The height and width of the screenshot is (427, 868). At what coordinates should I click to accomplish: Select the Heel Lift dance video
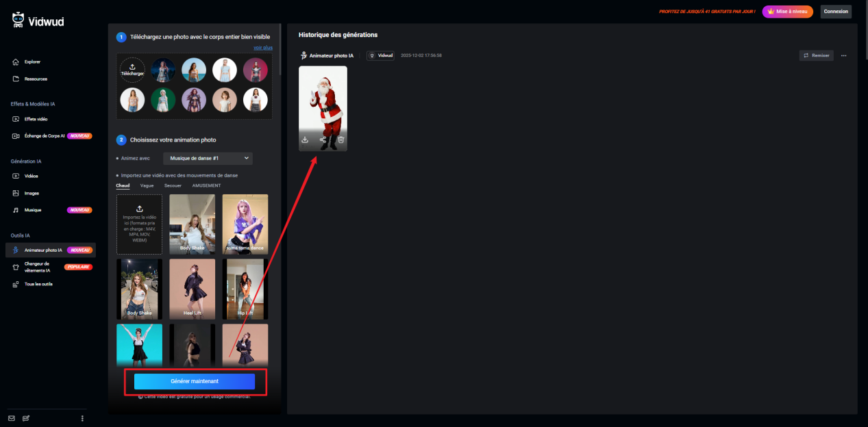[x=192, y=289]
